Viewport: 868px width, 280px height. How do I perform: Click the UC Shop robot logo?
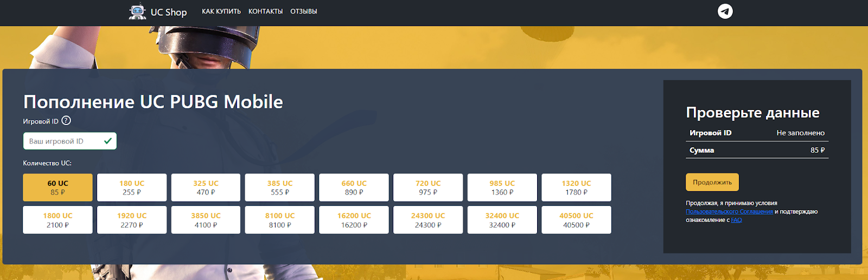coord(137,12)
